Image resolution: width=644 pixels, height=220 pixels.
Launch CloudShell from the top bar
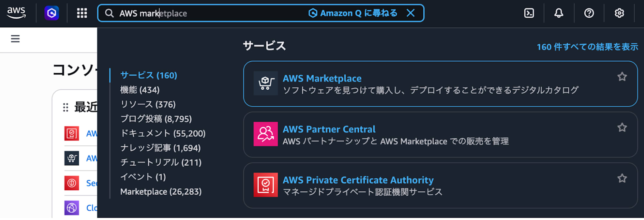529,13
